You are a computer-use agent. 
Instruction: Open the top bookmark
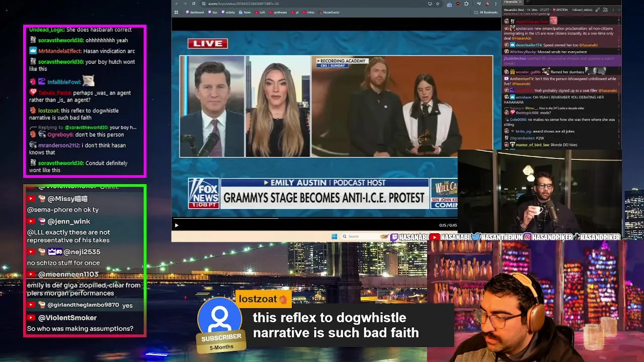(x=213, y=12)
